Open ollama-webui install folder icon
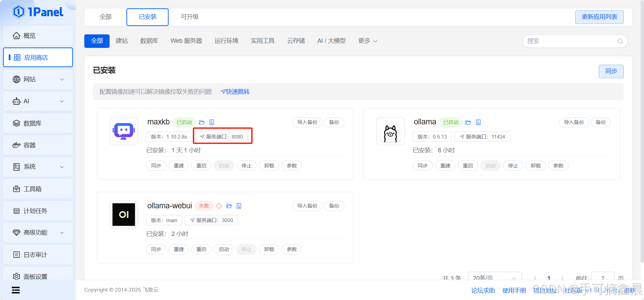Viewport: 644px width, 300px height. [229, 206]
